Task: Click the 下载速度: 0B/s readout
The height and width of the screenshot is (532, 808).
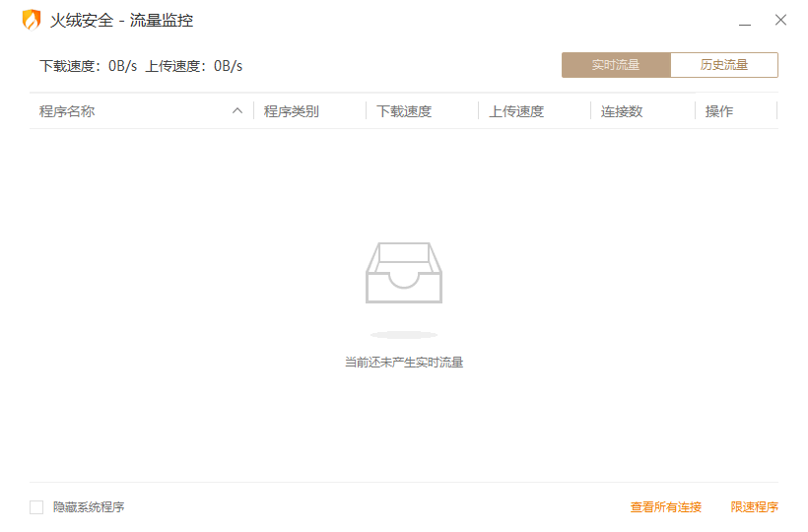Action: (88, 66)
